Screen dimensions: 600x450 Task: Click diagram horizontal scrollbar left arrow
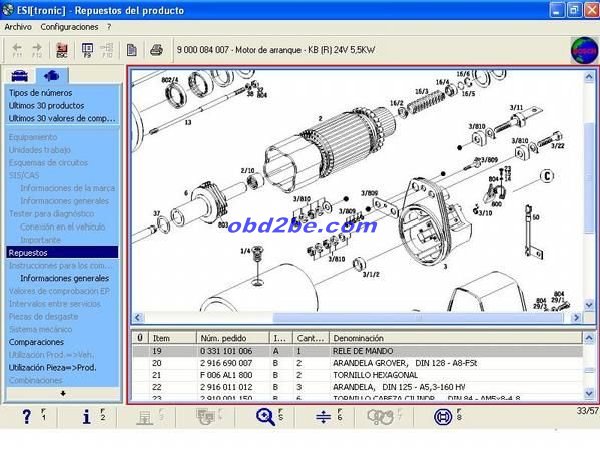(138, 317)
